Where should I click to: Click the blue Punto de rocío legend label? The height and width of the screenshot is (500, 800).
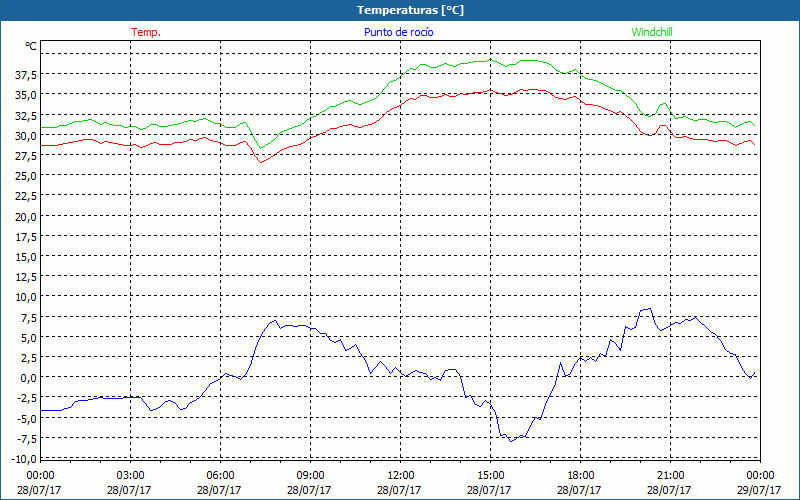pos(398,32)
